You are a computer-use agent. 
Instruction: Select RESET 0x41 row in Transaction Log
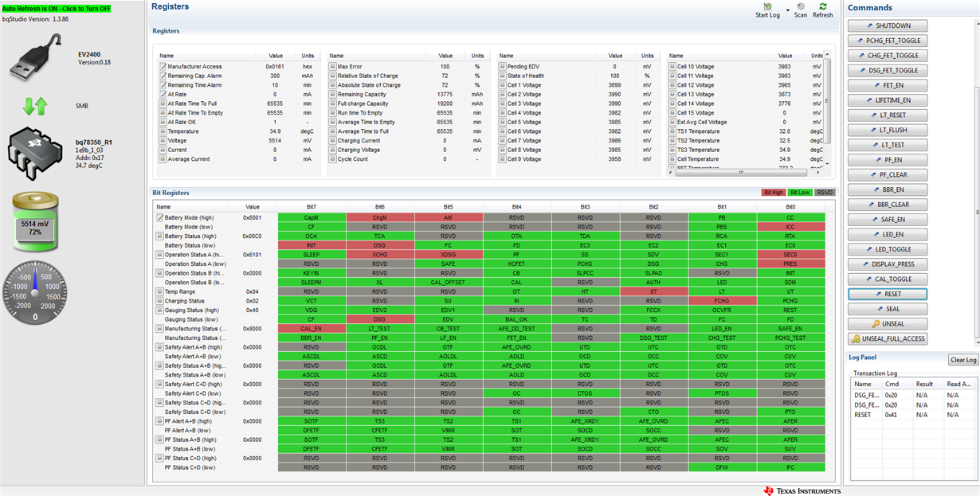pos(913,415)
